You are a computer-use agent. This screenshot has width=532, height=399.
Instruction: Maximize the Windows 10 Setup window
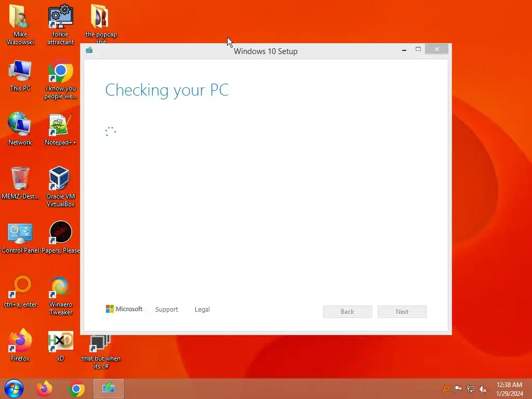[418, 49]
